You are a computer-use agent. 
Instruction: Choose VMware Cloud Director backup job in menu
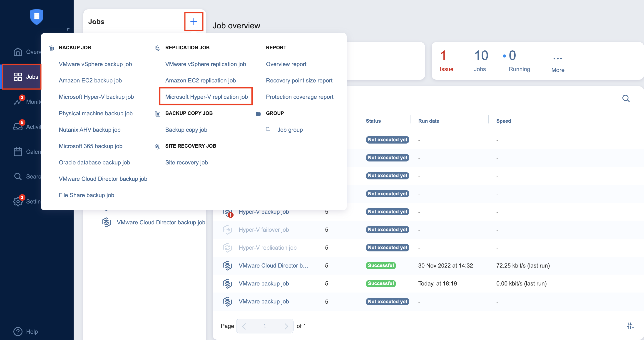coord(103,179)
